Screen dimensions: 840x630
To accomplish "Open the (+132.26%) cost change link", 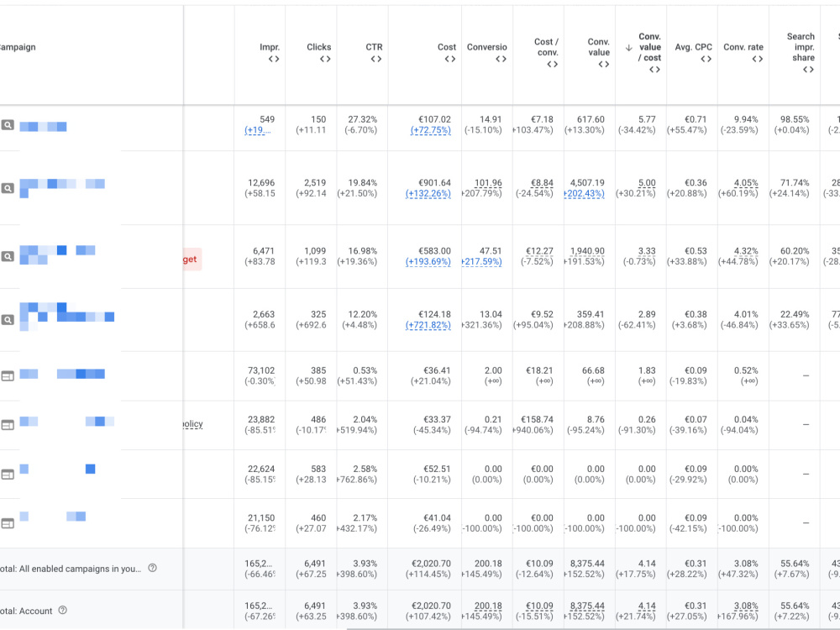I will tap(428, 193).
